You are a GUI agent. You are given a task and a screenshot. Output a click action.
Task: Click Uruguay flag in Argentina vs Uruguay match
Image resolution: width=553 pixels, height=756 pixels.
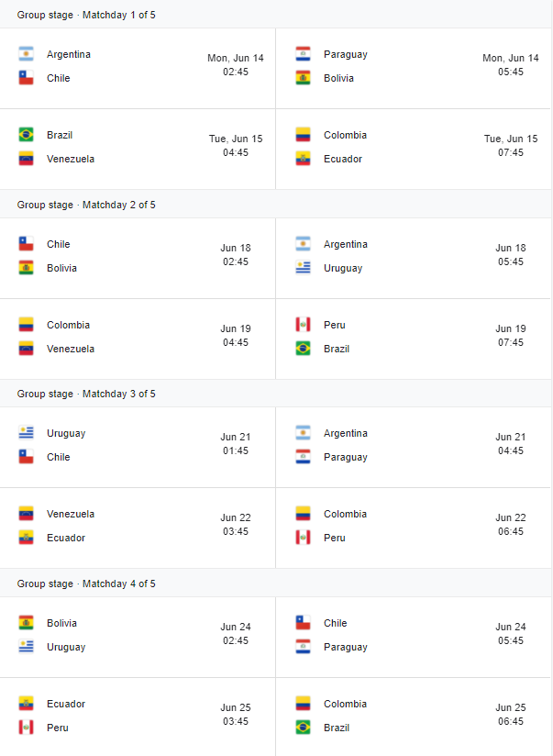pos(303,268)
